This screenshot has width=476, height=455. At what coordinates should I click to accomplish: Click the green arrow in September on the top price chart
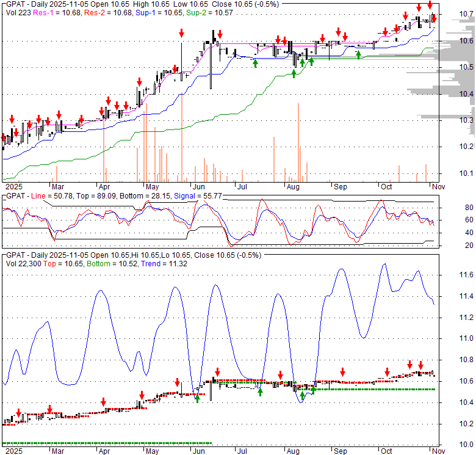click(359, 55)
